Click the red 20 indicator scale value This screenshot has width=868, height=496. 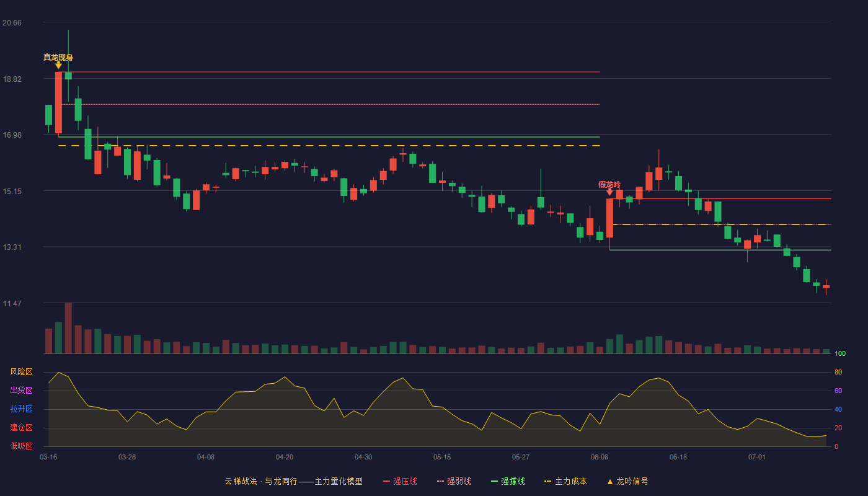coord(838,428)
